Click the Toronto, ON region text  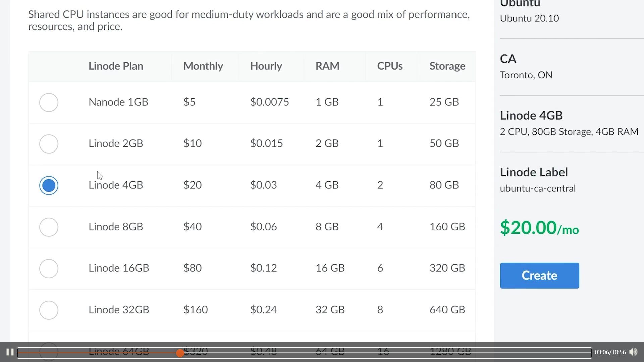click(x=526, y=75)
